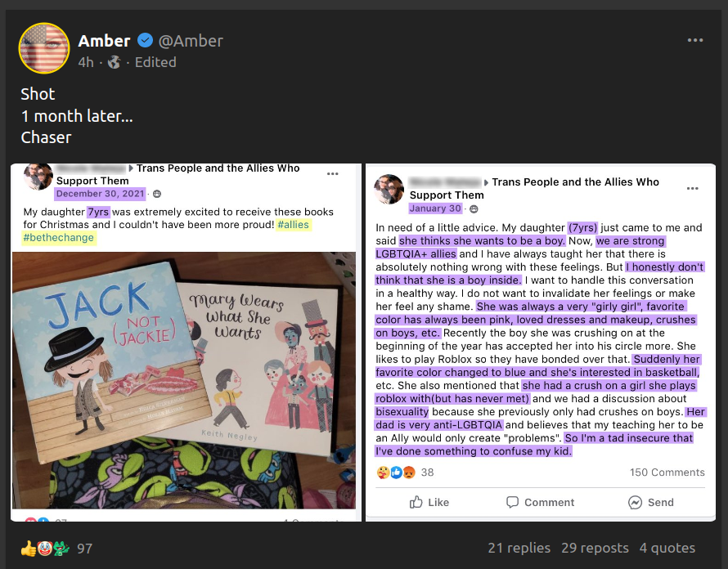Click the 97 reactions count

pos(84,549)
